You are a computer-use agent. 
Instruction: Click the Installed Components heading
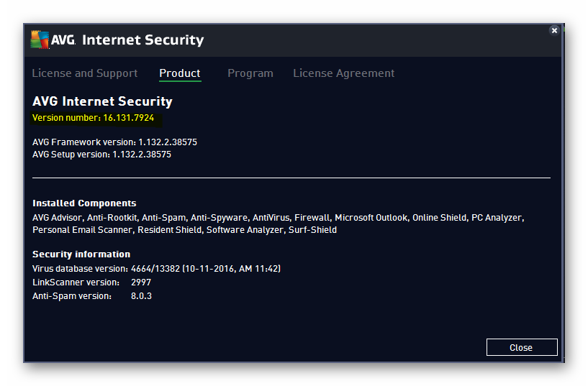[x=84, y=203]
